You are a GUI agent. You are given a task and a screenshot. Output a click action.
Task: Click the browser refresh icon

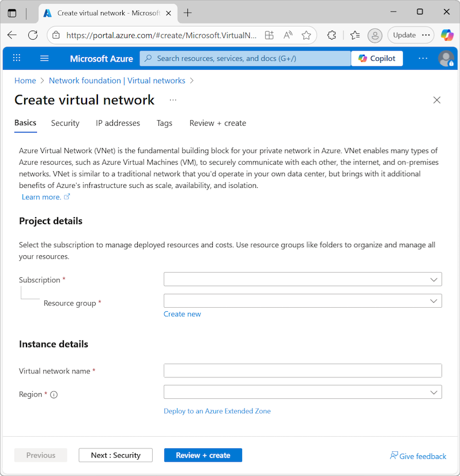click(33, 35)
